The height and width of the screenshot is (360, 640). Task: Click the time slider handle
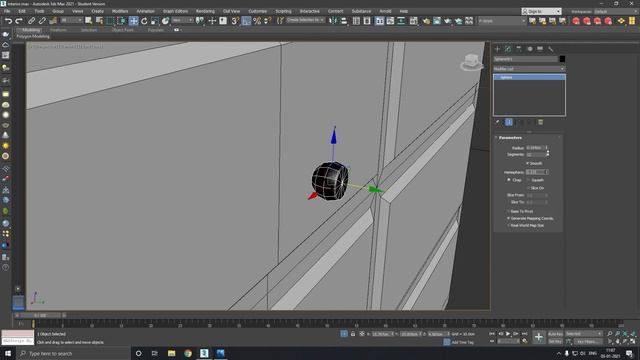point(40,315)
